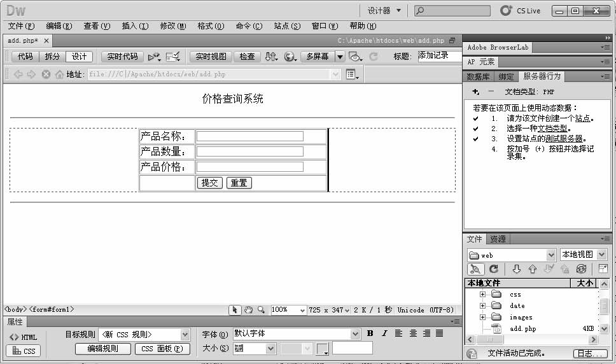Open the multiscreen dropdown arrow
Image resolution: width=616 pixels, height=364 pixels.
pos(340,57)
